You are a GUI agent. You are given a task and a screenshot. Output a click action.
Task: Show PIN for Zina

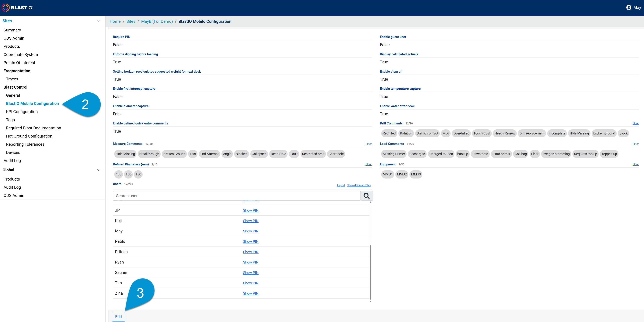pos(251,293)
